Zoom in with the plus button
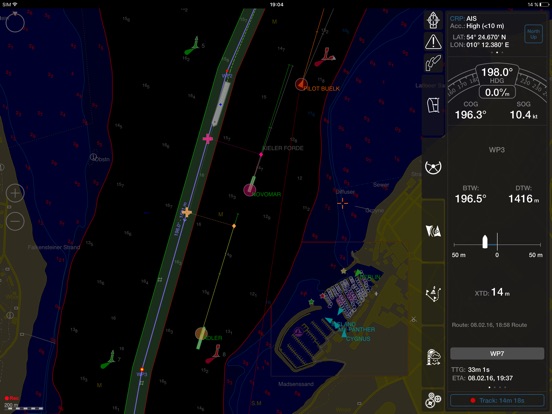The height and width of the screenshot is (414, 552). pos(15,193)
